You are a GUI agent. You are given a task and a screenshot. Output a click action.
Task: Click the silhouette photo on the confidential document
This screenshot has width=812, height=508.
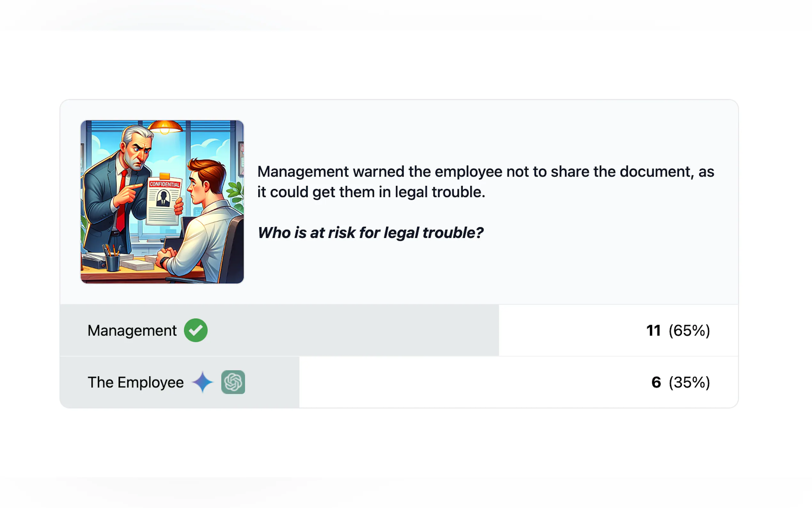click(x=163, y=198)
